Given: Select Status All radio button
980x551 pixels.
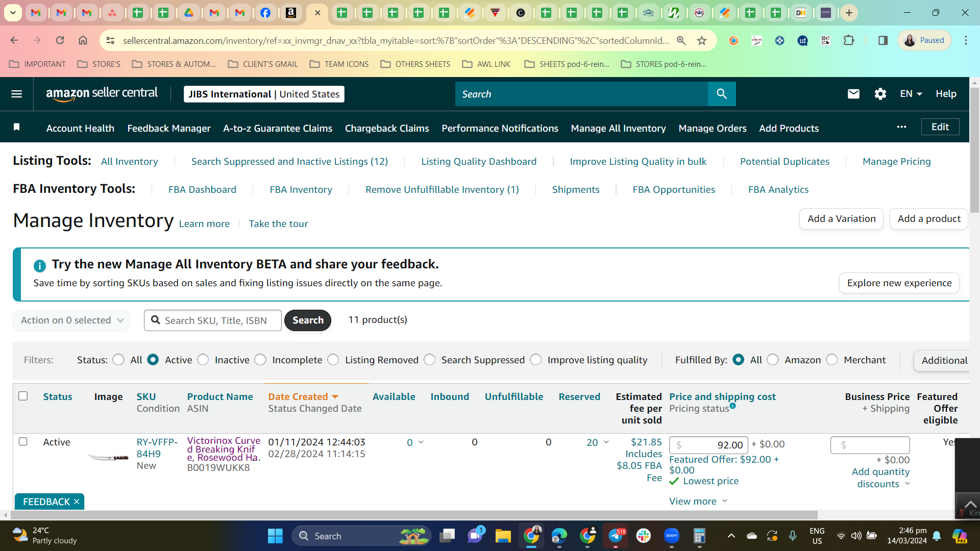Looking at the screenshot, I should [x=118, y=360].
